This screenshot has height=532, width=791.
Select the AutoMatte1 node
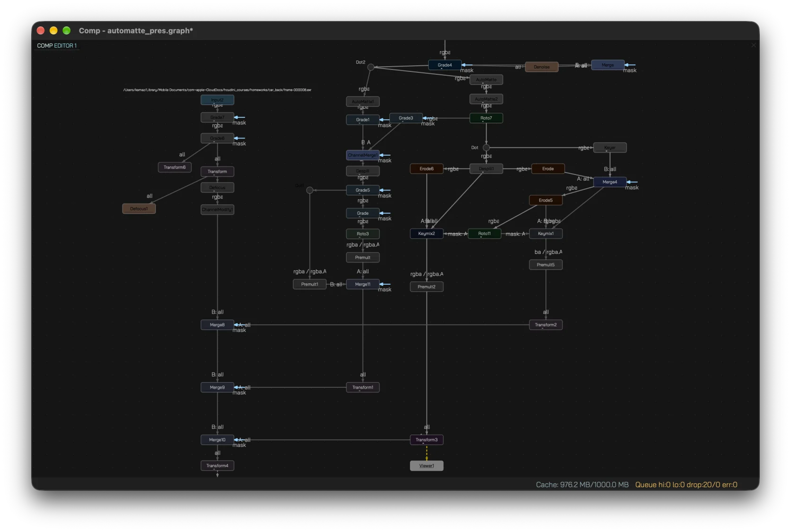point(363,102)
